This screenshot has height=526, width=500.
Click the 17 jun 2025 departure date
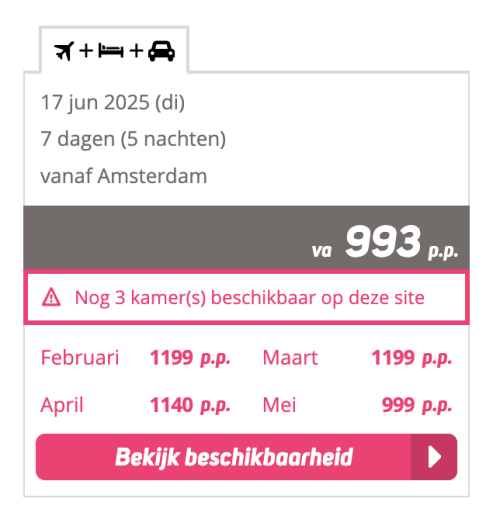coord(112,102)
